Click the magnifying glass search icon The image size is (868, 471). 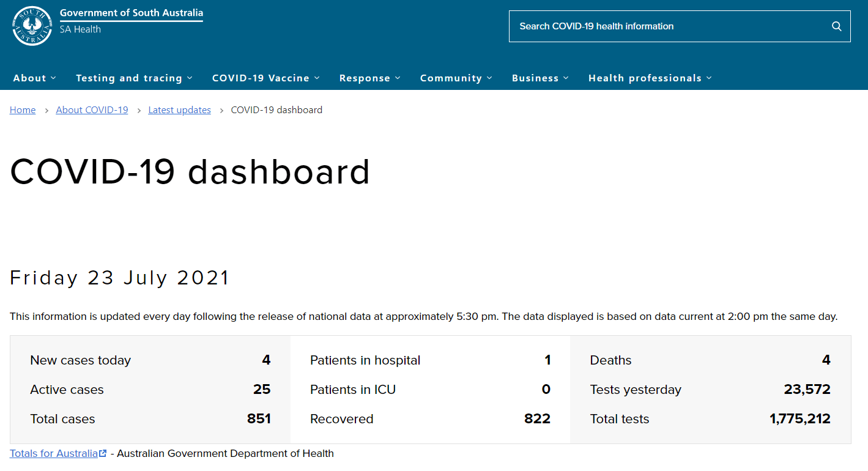[x=836, y=26]
